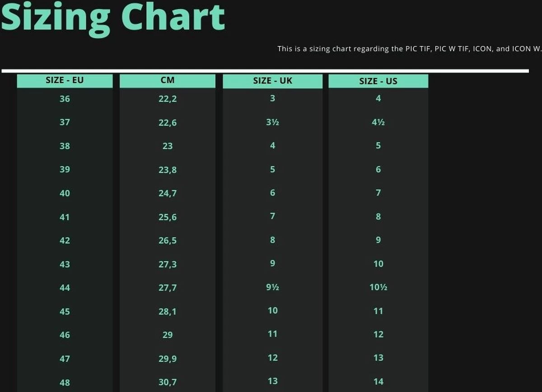Click the US size 4½ cell

click(x=378, y=122)
